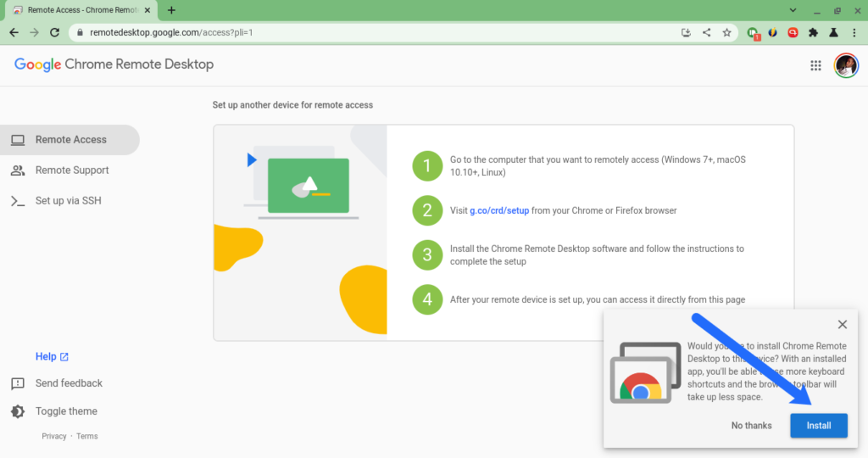Image resolution: width=868 pixels, height=458 pixels.
Task: Reload the Remote Desktop page
Action: (x=54, y=33)
